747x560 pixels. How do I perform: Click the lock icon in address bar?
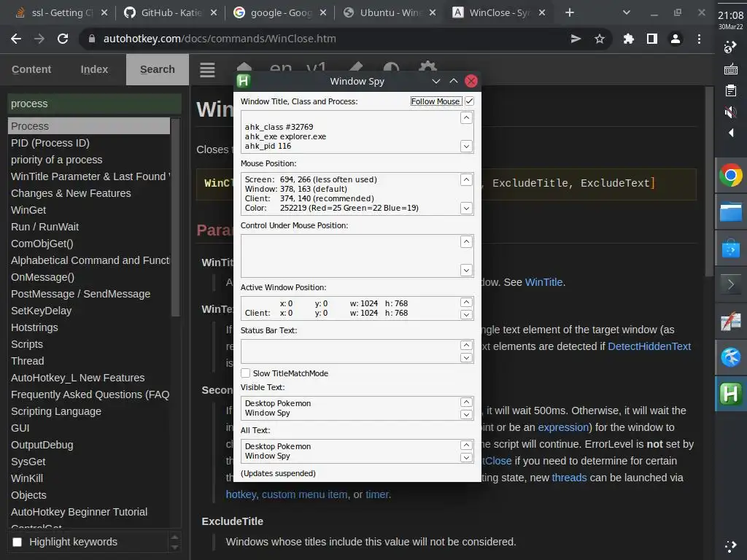[92, 39]
